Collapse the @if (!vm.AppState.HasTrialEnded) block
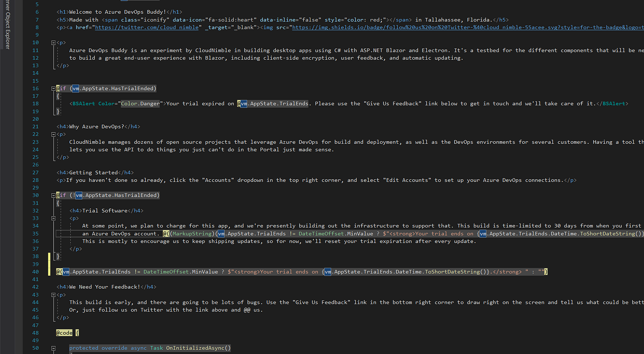The image size is (644, 354). 54,195
